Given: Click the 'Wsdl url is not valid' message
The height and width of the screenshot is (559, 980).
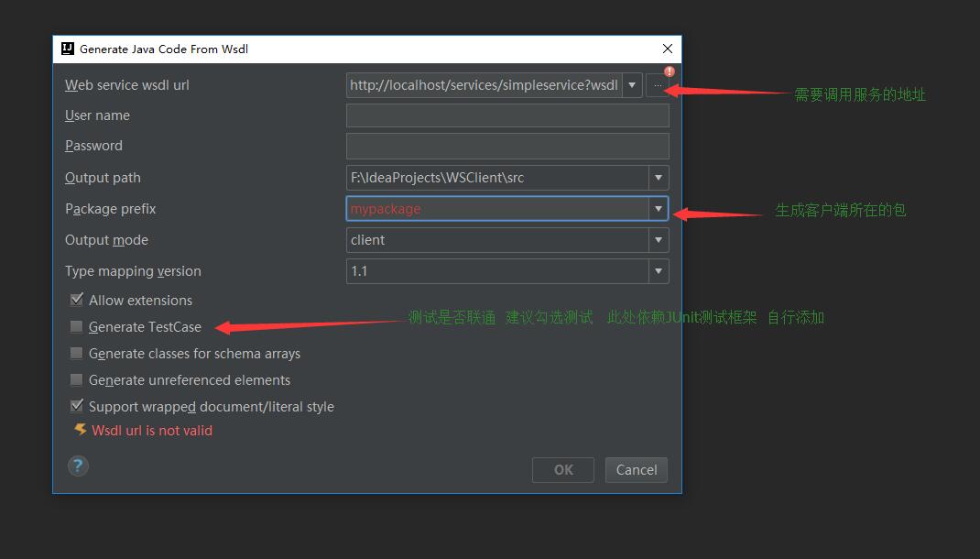Looking at the screenshot, I should click(x=152, y=430).
